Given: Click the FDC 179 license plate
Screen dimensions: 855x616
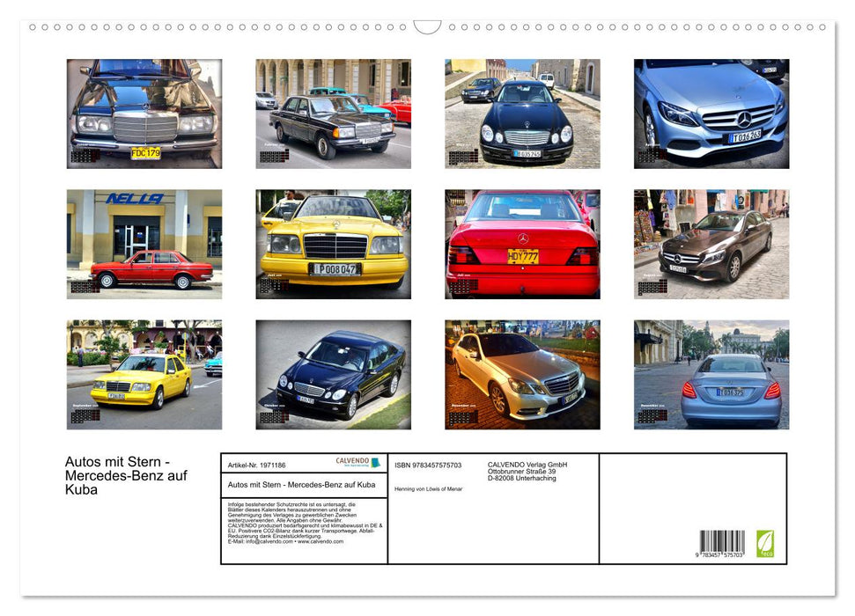Looking at the screenshot, I should click(x=144, y=154).
